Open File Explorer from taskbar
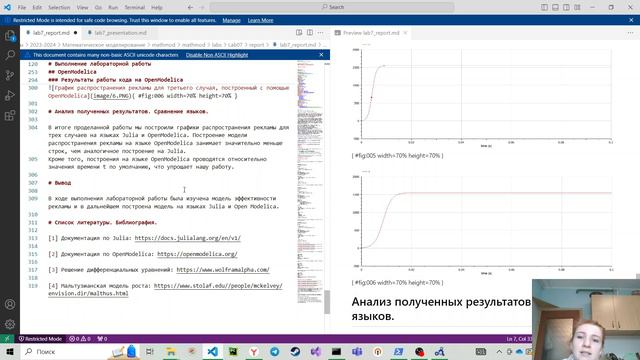Viewport: 640px width, 360px height. click(171, 351)
